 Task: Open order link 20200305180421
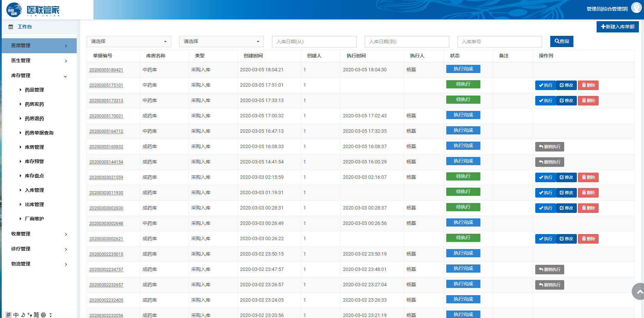click(x=106, y=70)
